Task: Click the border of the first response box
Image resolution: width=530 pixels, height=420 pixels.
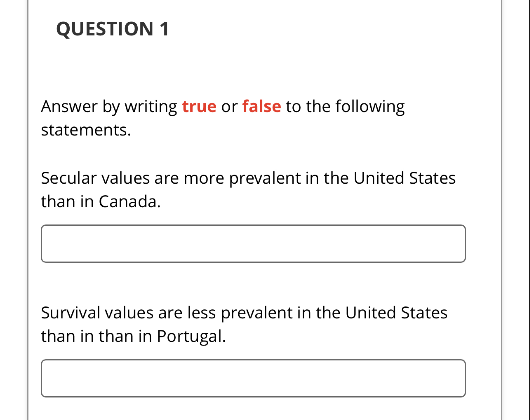Action: 253,225
